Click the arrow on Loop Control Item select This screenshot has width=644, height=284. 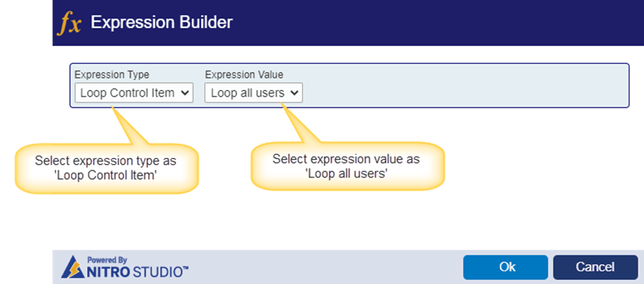(185, 93)
